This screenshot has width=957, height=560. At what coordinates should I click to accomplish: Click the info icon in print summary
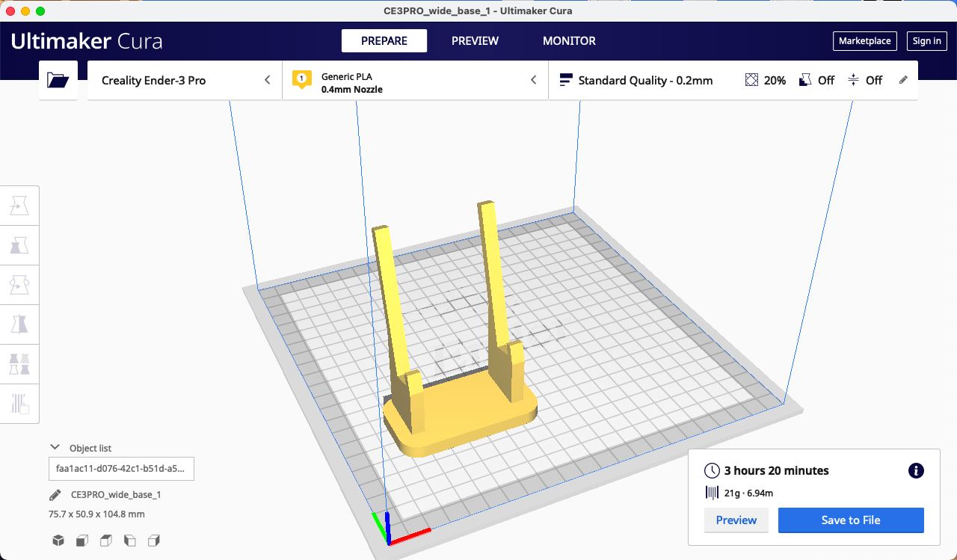[x=916, y=471]
